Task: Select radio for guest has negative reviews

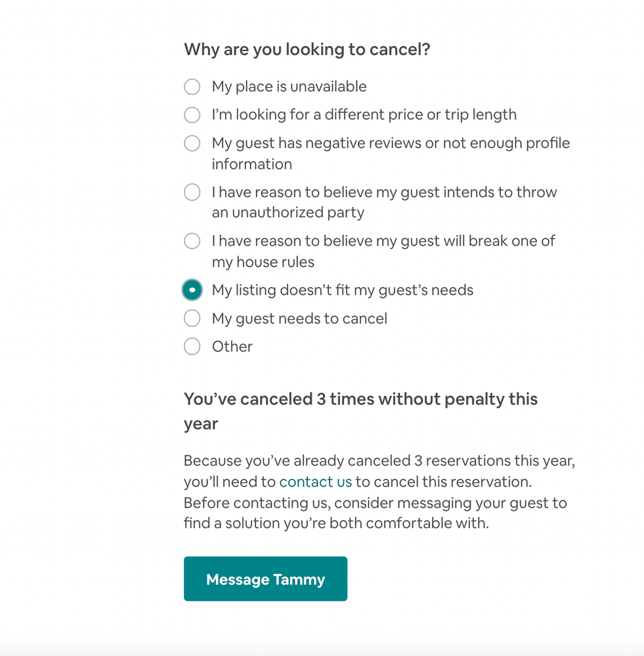Action: [x=192, y=143]
